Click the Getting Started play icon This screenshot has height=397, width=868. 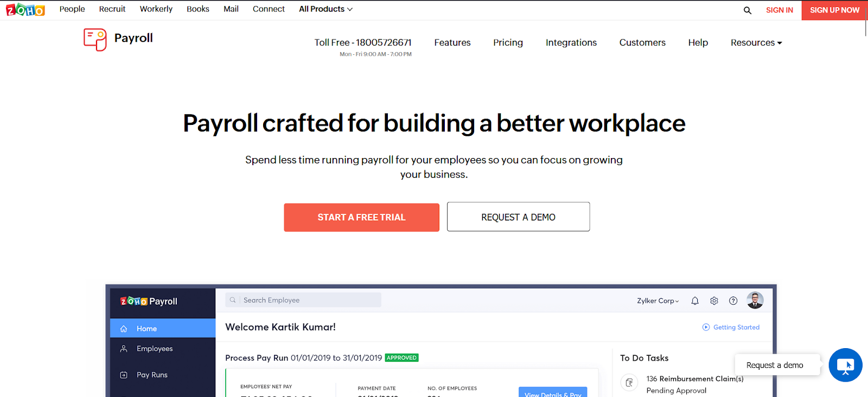[x=706, y=327]
